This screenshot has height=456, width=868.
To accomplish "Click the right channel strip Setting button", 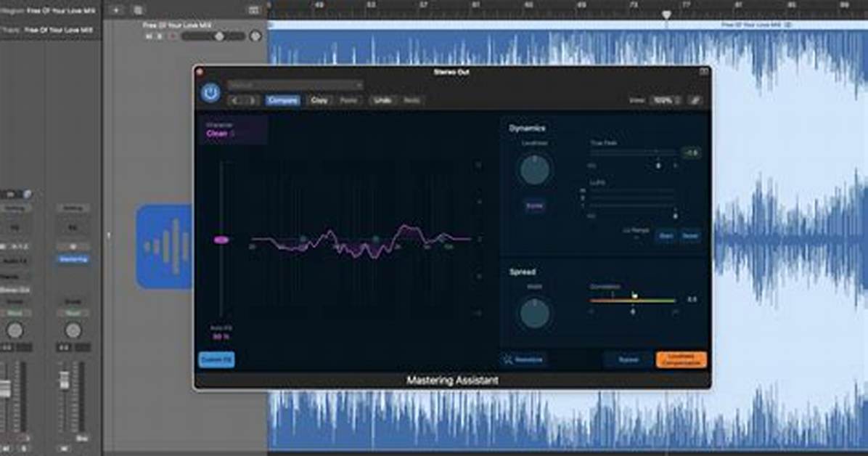I will click(x=73, y=208).
